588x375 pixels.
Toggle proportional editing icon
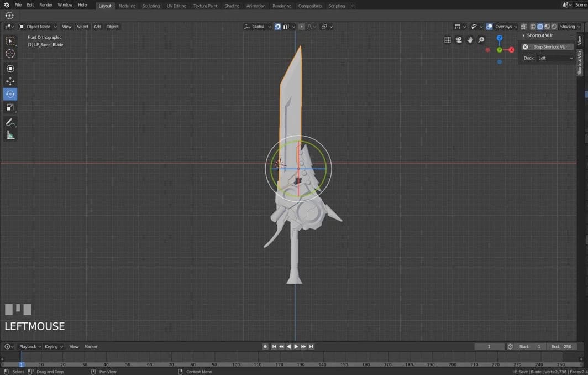pos(302,27)
